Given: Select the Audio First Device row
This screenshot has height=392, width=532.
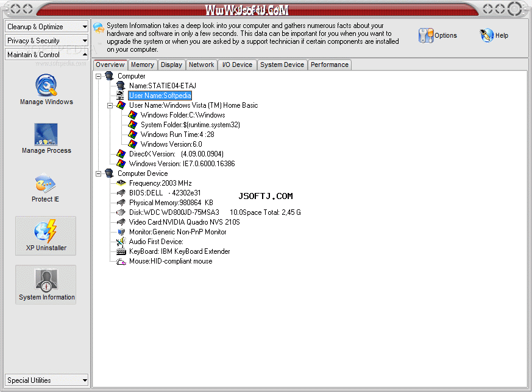Looking at the screenshot, I should coord(156,242).
